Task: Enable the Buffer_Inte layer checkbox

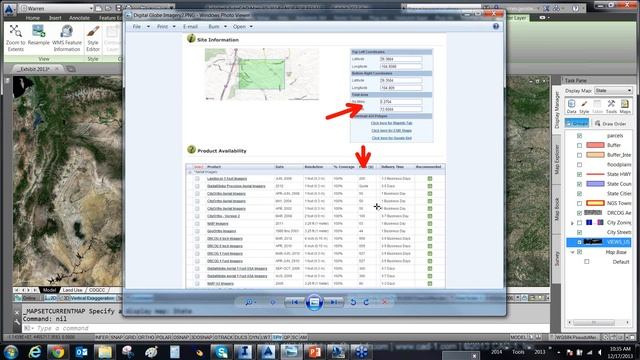Action: [x=579, y=155]
